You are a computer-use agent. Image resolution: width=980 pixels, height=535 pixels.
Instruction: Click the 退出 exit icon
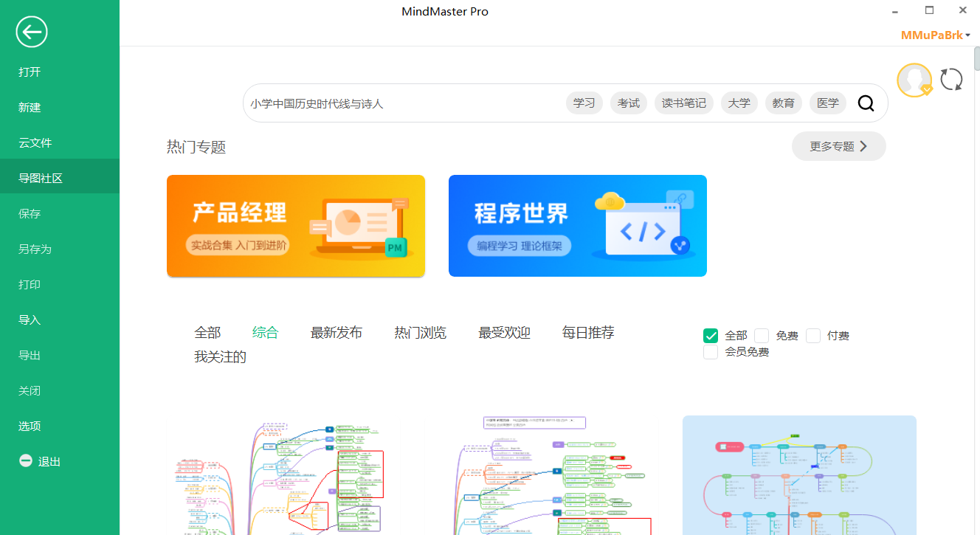[26, 461]
